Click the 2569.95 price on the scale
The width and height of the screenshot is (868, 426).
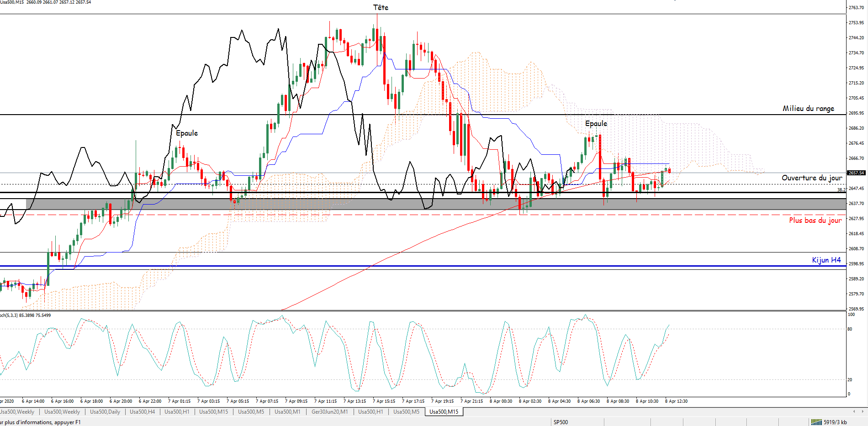tap(856, 309)
